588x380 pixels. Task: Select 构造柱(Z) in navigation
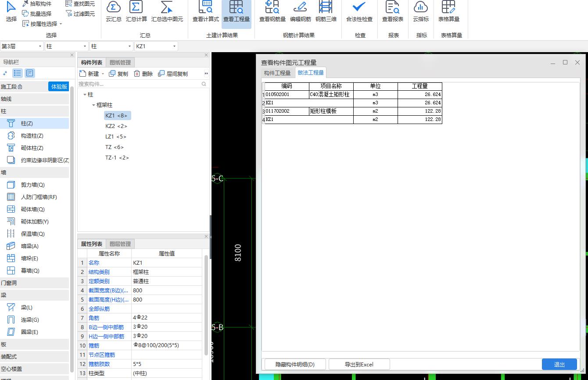coord(34,136)
